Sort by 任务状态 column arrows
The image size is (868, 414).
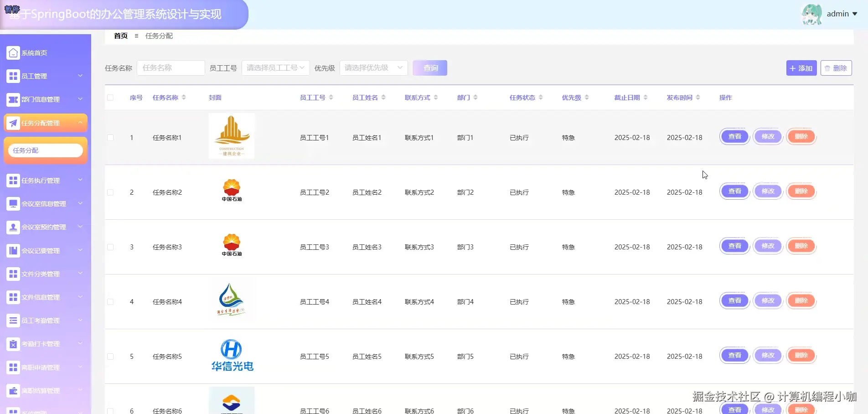pos(541,98)
